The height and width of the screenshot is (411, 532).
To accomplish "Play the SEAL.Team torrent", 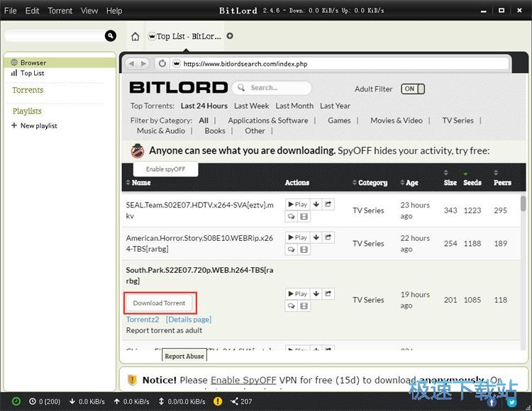I will 297,204.
